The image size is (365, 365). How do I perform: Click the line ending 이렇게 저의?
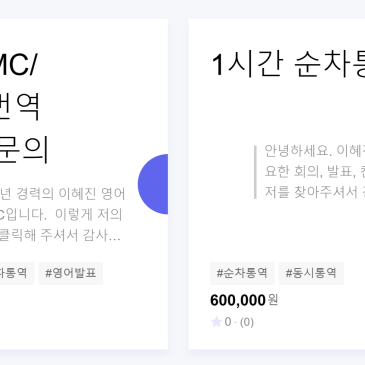click(61, 214)
